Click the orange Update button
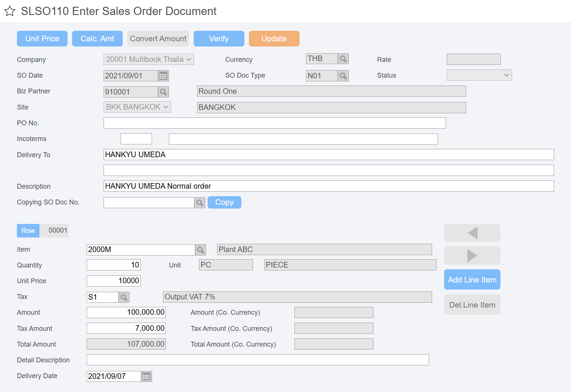Screen dimensions: 571x392 [274, 39]
